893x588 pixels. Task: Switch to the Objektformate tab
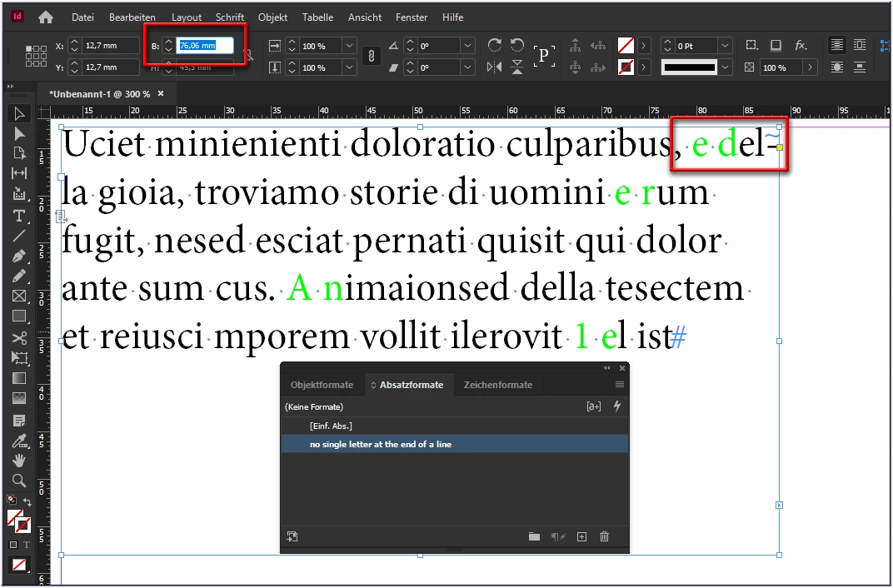[322, 385]
